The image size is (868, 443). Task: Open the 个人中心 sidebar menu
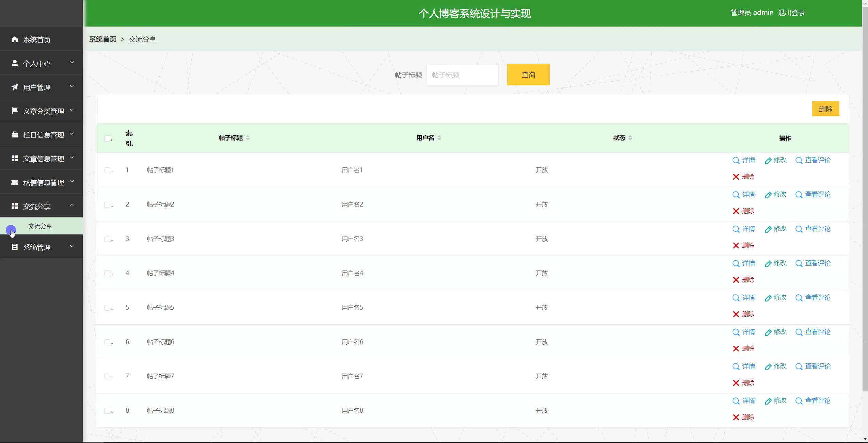click(x=41, y=63)
